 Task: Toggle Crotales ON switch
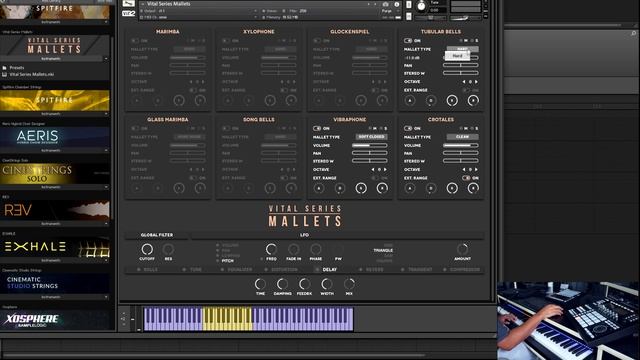(408, 129)
